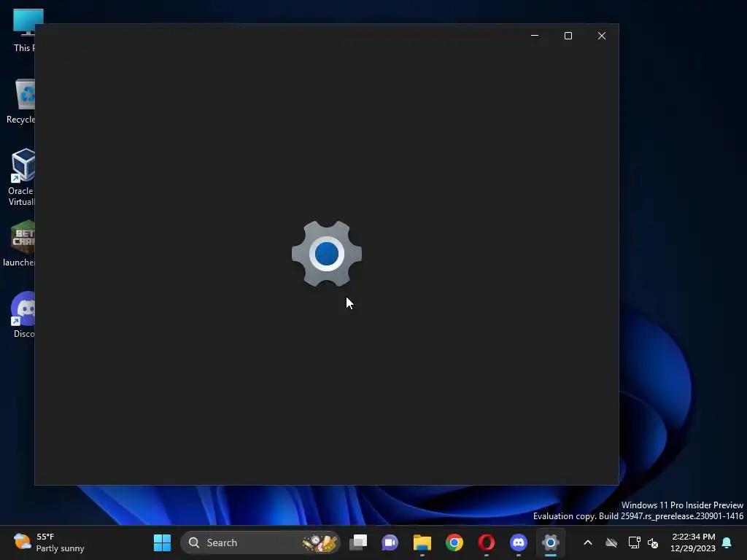Image resolution: width=747 pixels, height=560 pixels.
Task: Select the Discord desktop shortcut
Action: tap(23, 315)
